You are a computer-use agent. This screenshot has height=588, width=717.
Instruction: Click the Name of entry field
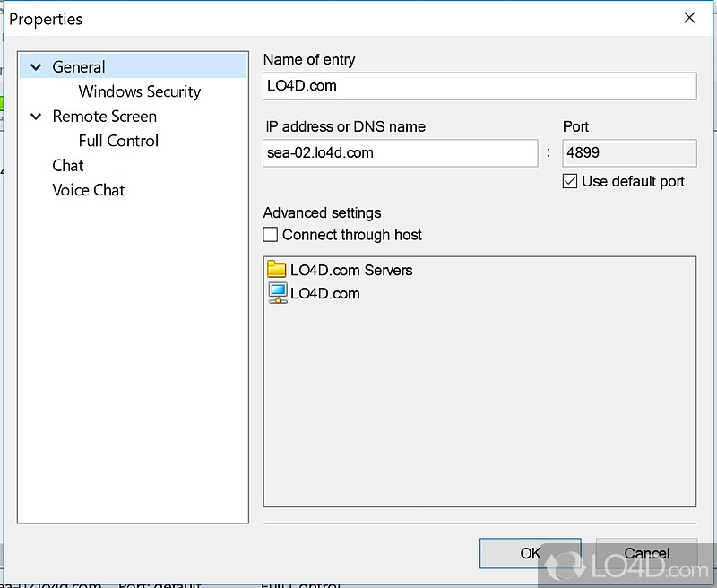click(479, 86)
